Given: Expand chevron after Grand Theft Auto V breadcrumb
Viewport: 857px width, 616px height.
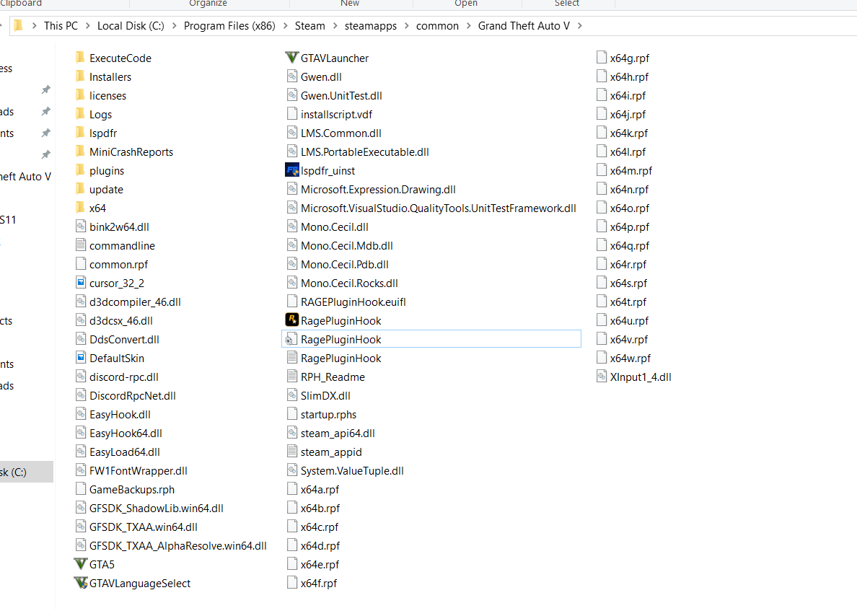Looking at the screenshot, I should click(x=579, y=26).
